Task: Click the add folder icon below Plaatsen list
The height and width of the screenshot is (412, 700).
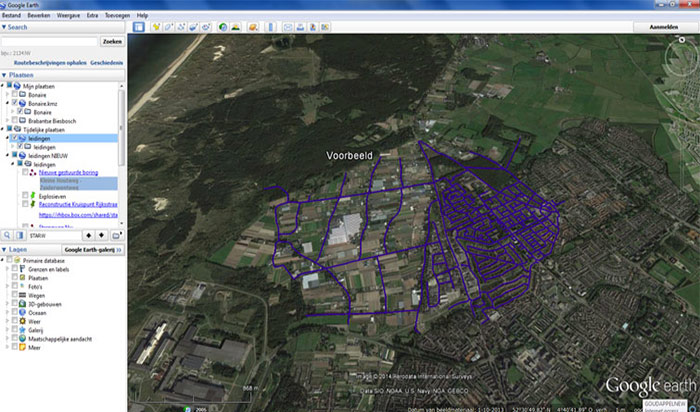Action: coord(117,235)
